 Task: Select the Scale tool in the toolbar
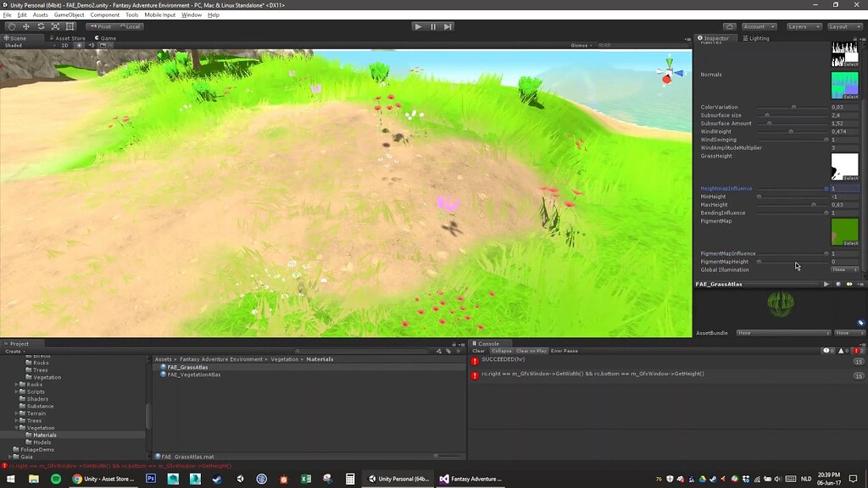tap(54, 26)
